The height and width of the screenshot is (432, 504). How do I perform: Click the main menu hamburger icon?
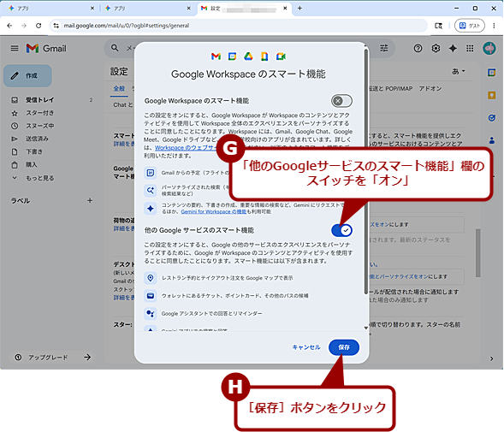coord(15,49)
